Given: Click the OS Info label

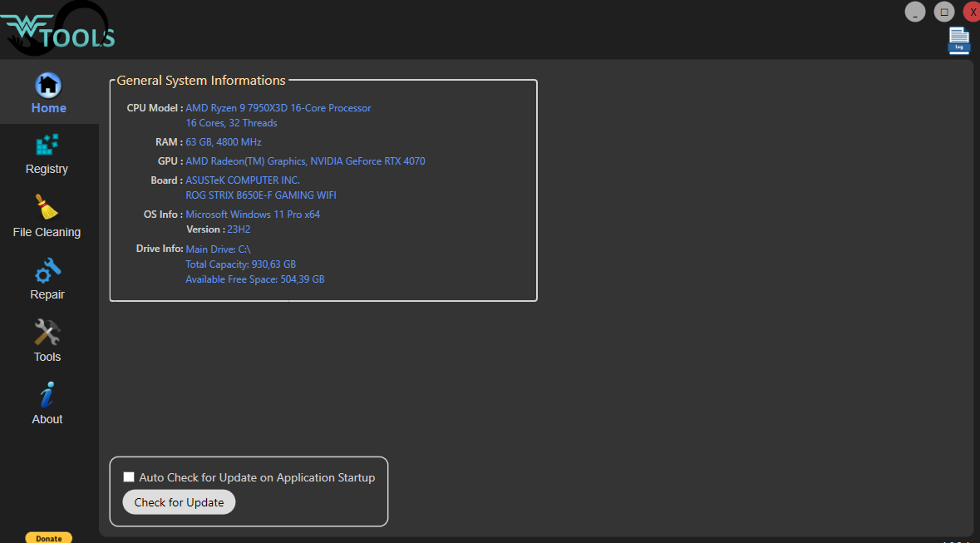Looking at the screenshot, I should coord(163,215).
